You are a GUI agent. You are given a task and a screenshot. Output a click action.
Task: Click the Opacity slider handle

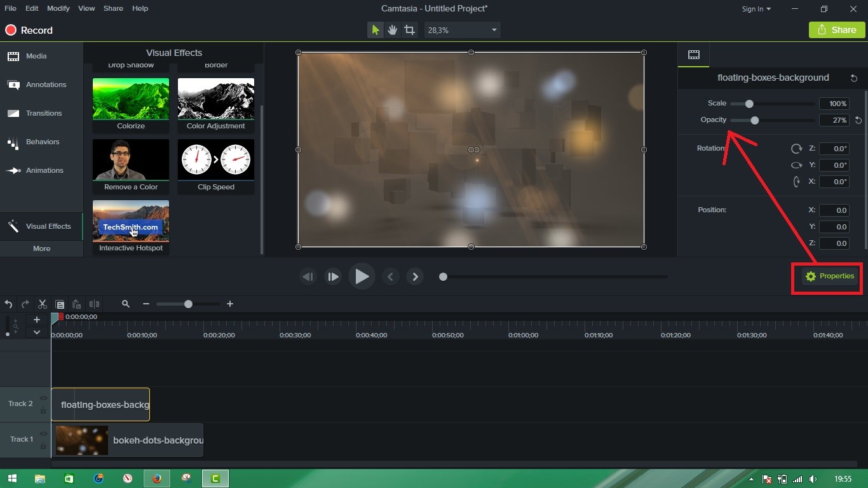(754, 120)
